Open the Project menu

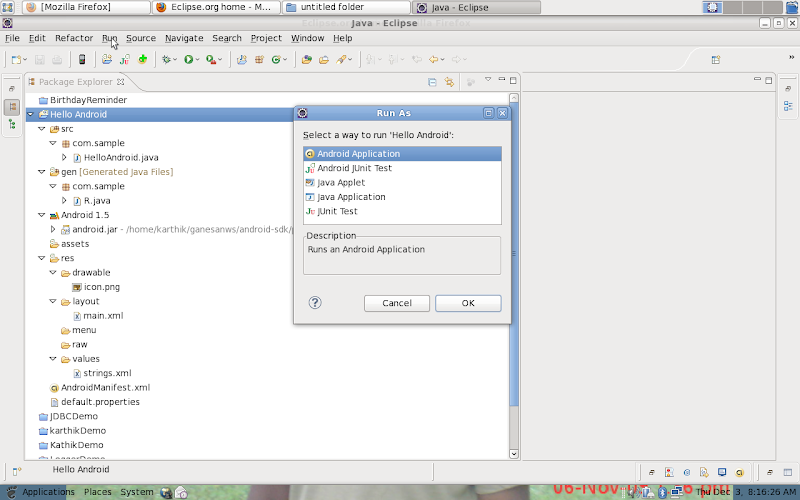click(x=266, y=38)
